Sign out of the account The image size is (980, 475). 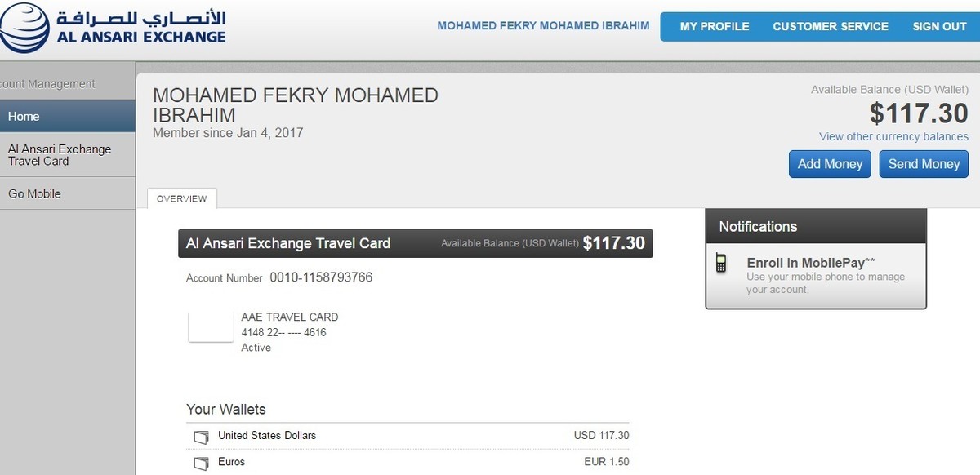point(939,26)
